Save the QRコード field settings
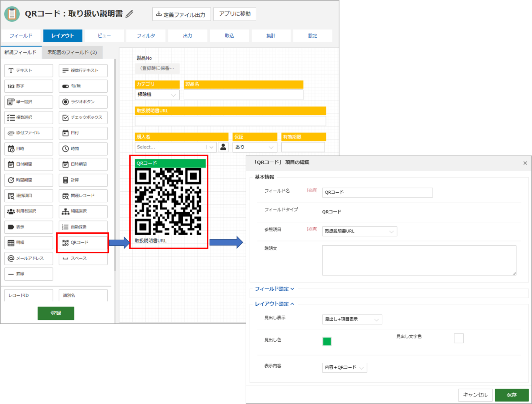Screen dimensions: 532x404 (x=512, y=395)
